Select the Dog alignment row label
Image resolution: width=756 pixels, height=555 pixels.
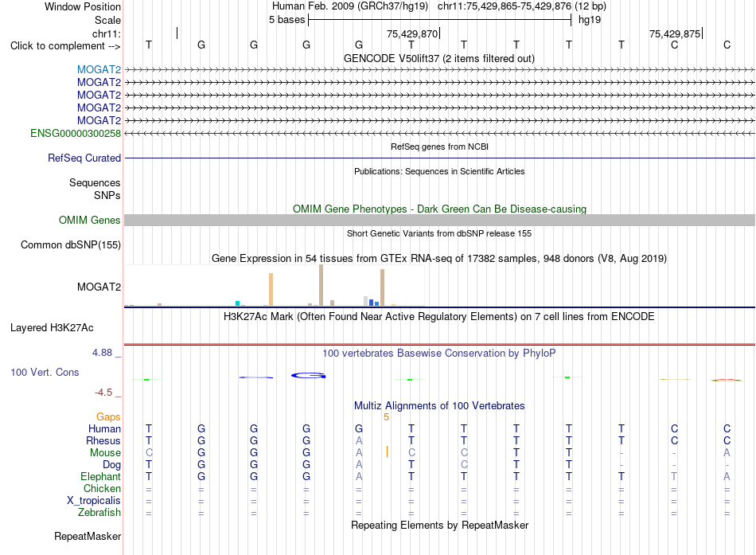click(x=112, y=465)
